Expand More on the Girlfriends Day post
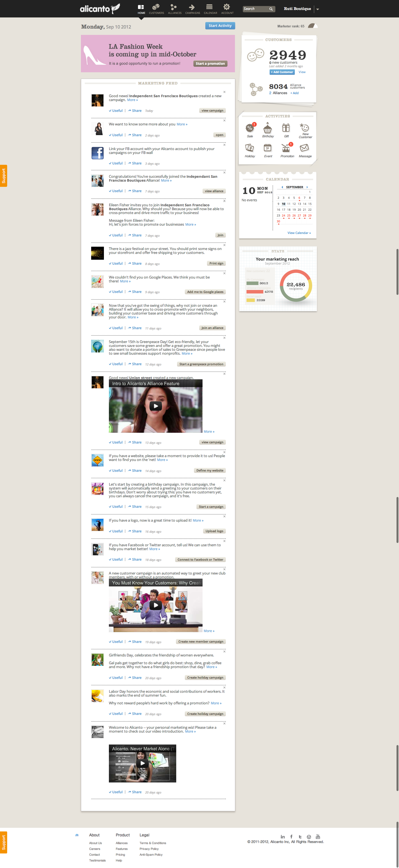 (211, 667)
